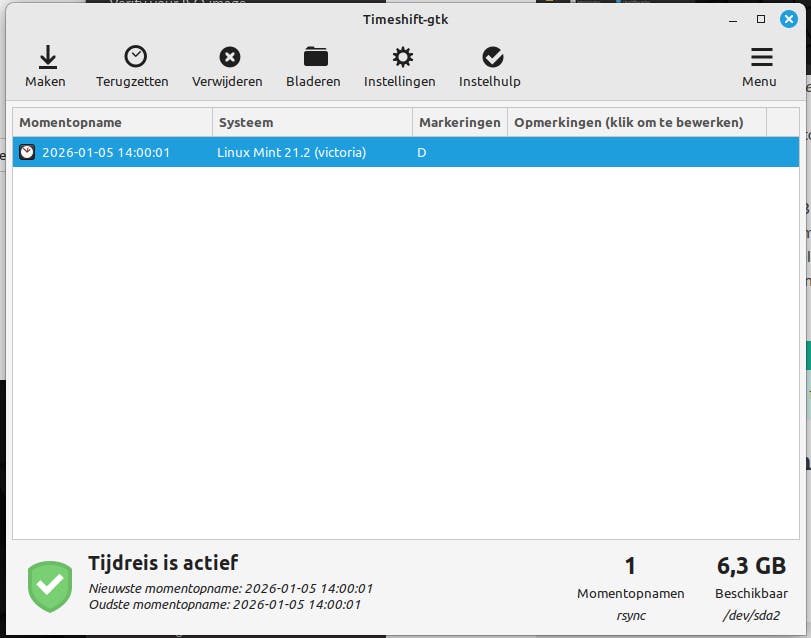
Task: Click the 'Momentopnamen' label
Action: pos(630,594)
